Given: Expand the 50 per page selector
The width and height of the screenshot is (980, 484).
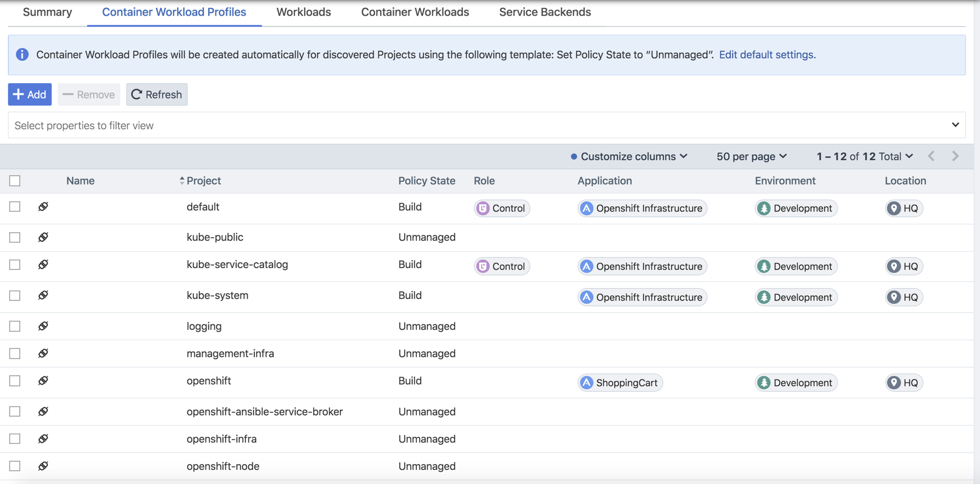Looking at the screenshot, I should [751, 156].
